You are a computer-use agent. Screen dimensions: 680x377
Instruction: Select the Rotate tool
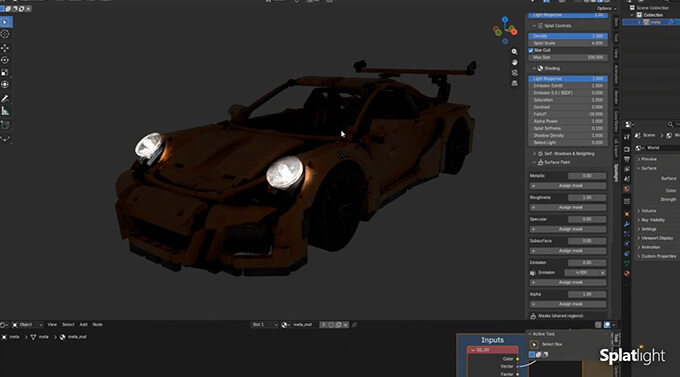click(x=5, y=60)
